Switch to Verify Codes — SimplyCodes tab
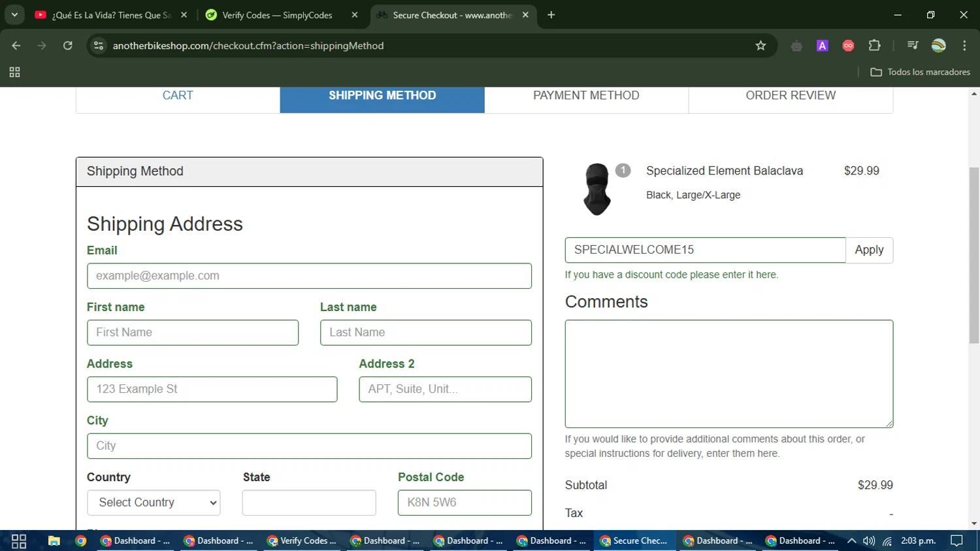Image resolution: width=980 pixels, height=551 pixels. pos(278,15)
